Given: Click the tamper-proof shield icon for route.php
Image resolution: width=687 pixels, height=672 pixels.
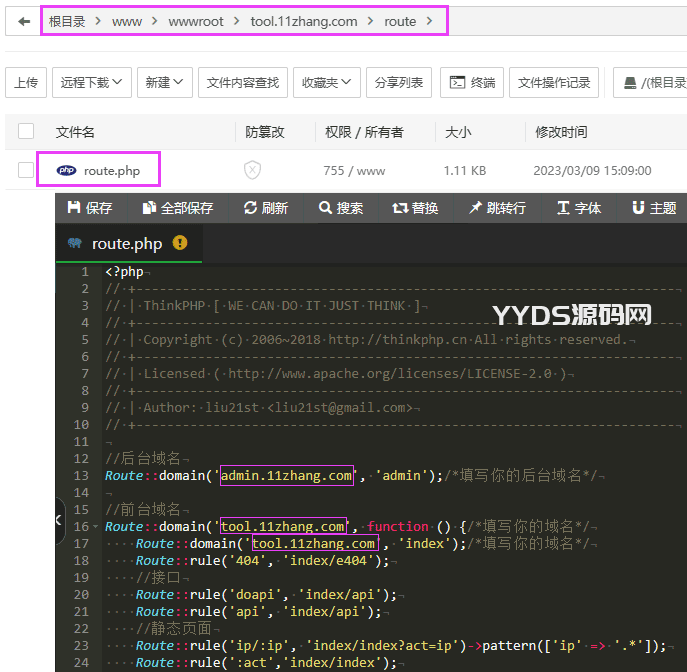Looking at the screenshot, I should [x=252, y=171].
